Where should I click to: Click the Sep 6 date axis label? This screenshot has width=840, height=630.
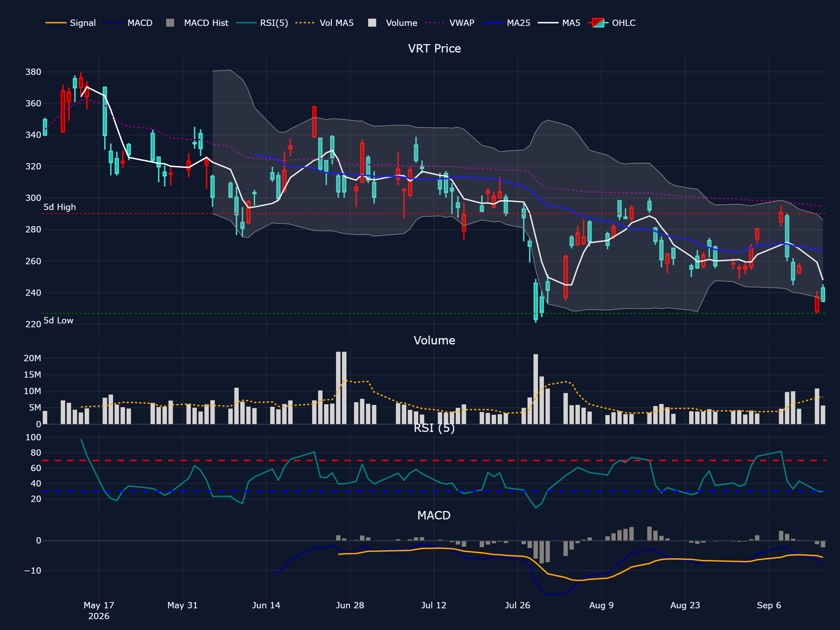(769, 605)
